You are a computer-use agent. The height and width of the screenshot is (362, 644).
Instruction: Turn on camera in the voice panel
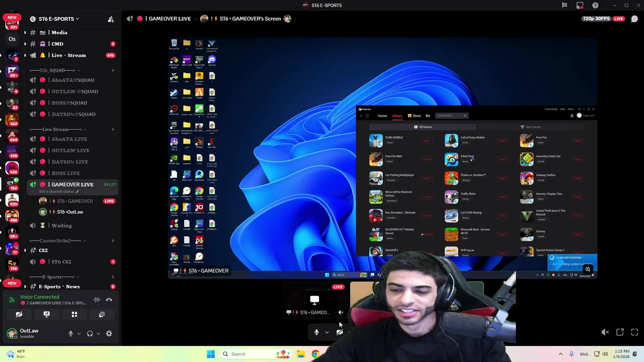click(19, 314)
